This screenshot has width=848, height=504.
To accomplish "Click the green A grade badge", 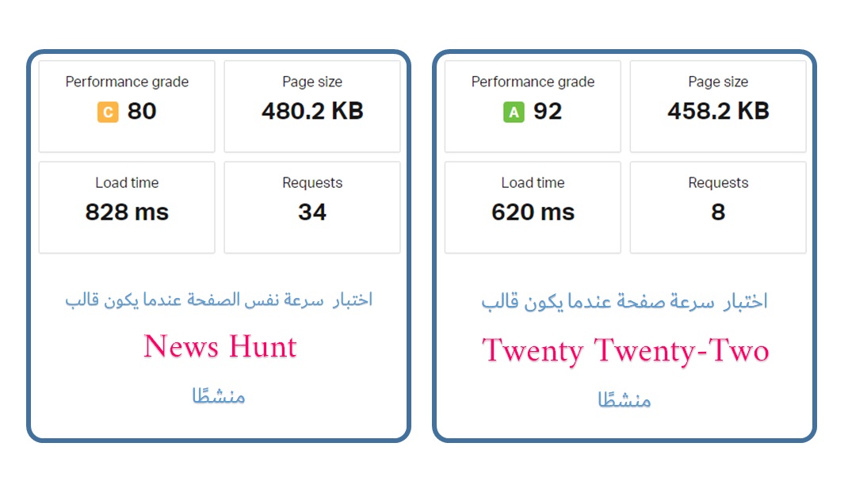I will pyautogui.click(x=514, y=113).
